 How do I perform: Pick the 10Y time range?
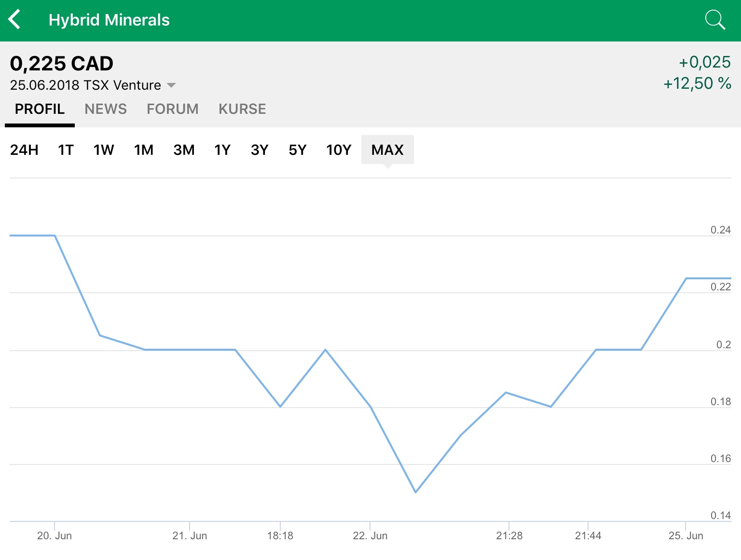pyautogui.click(x=339, y=150)
